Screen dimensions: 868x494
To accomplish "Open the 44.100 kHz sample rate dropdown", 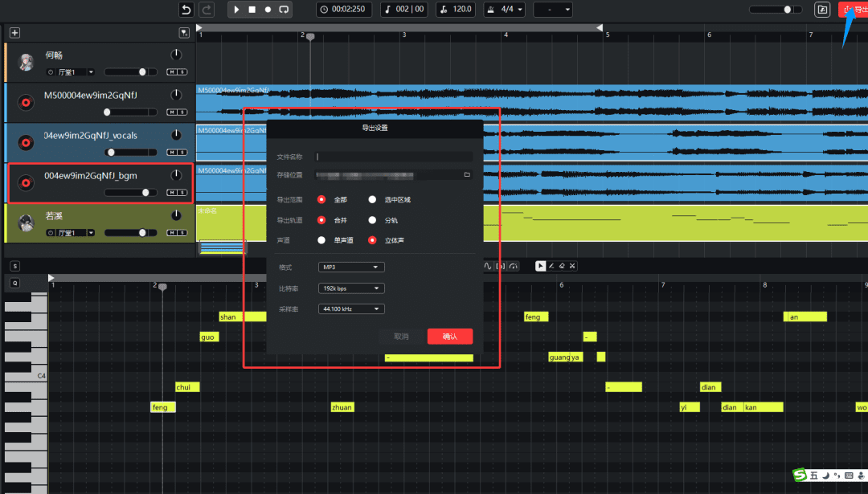I will [351, 308].
